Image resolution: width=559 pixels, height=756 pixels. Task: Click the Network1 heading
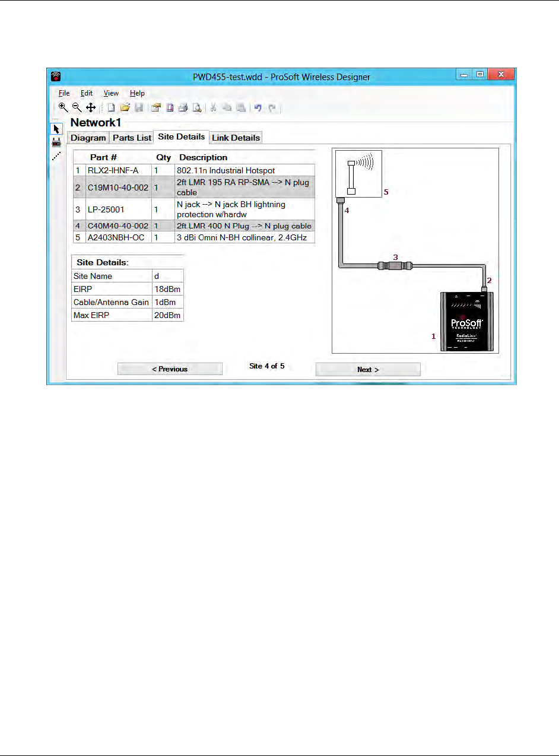tap(96, 122)
